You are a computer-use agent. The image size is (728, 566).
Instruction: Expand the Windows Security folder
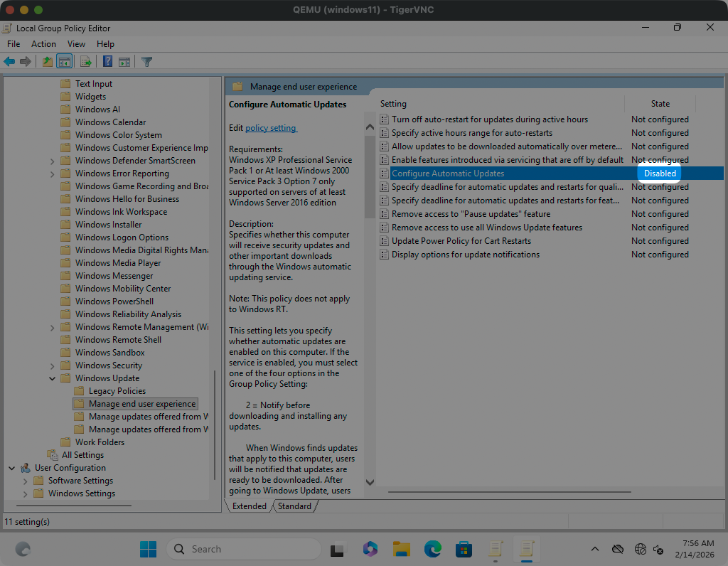coord(52,365)
